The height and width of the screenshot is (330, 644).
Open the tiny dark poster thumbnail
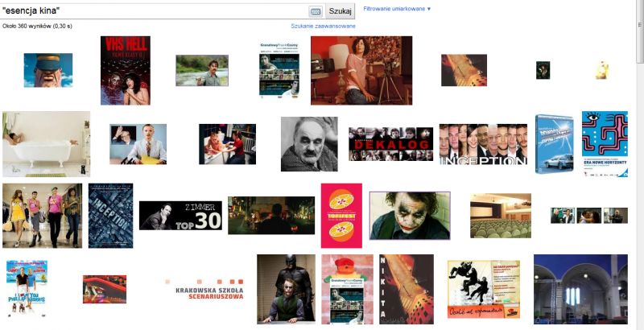coord(543,70)
